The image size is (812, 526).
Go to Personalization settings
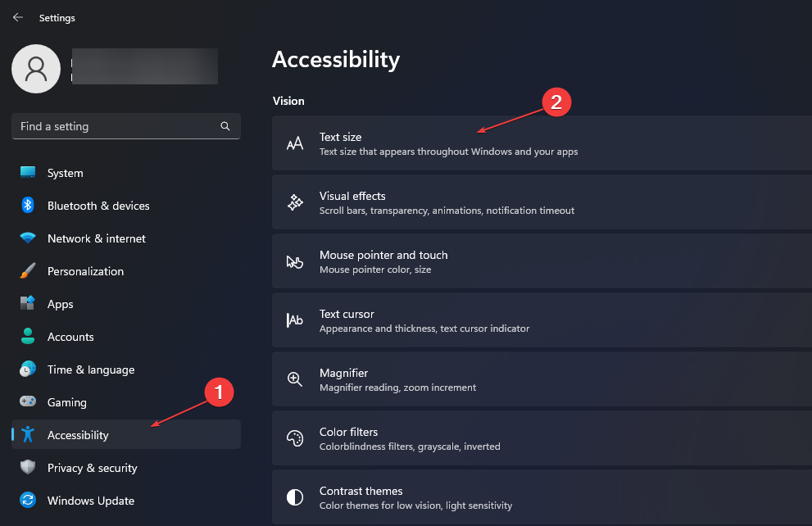point(126,271)
